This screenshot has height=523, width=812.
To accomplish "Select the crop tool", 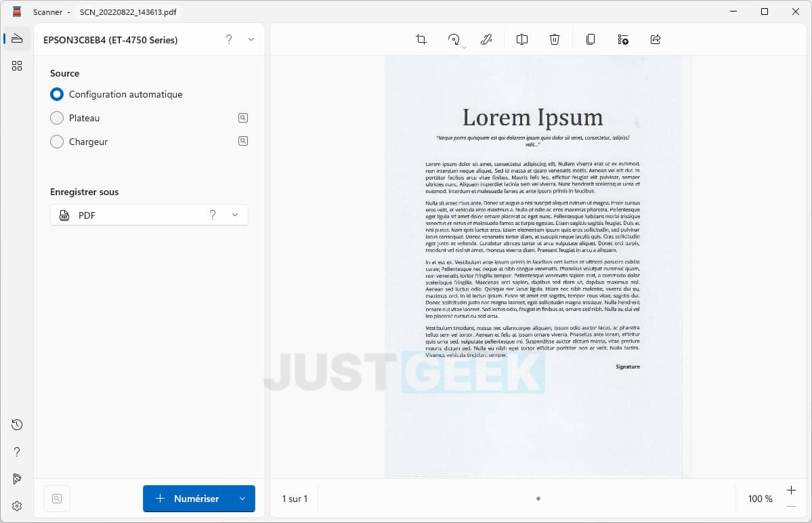I will pos(421,39).
